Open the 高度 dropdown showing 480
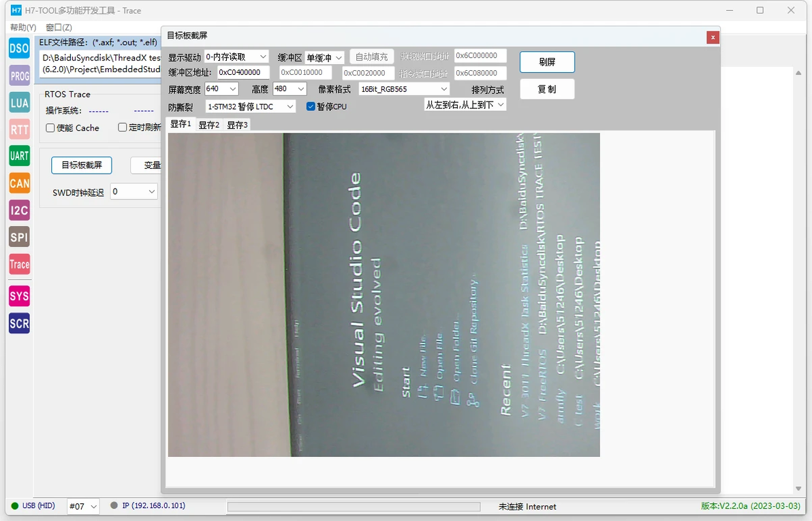 click(x=290, y=89)
